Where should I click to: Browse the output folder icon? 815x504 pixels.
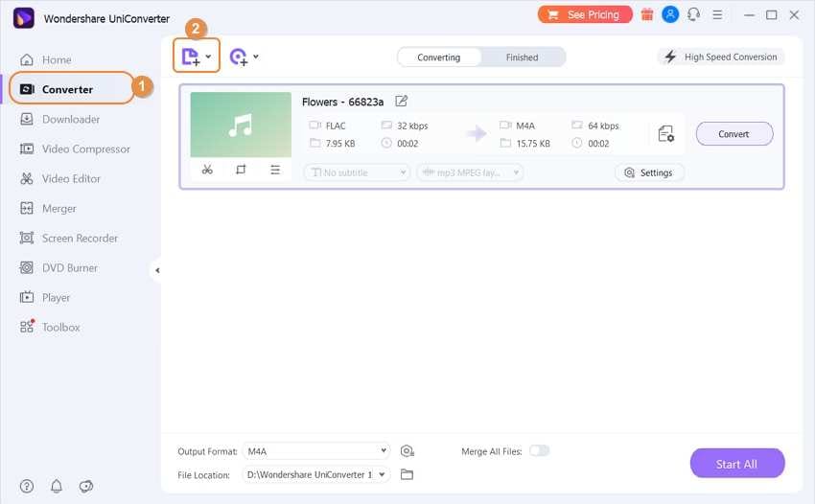407,474
